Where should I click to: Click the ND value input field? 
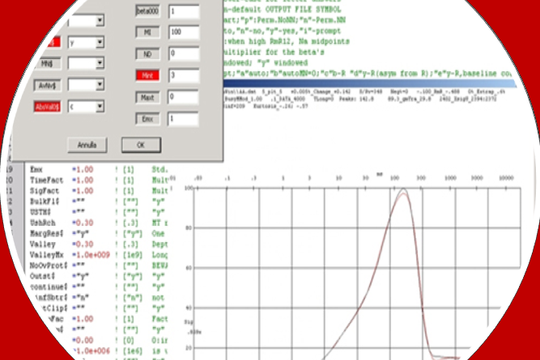tap(184, 53)
